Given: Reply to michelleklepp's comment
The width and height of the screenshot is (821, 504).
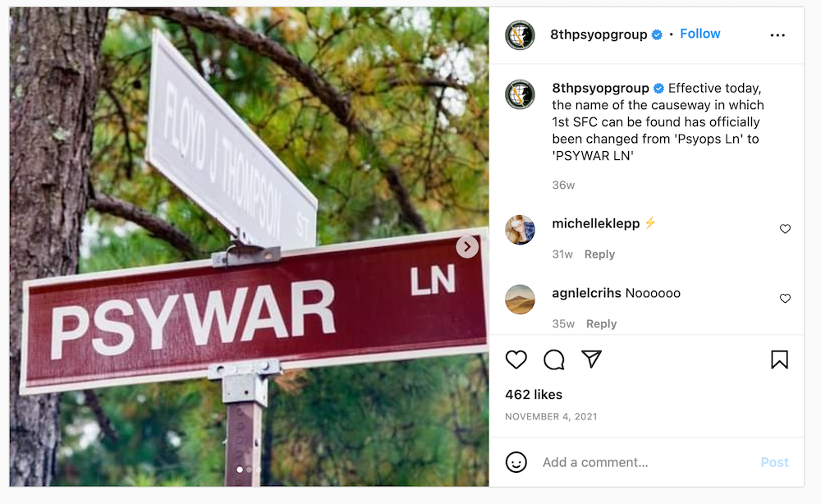Looking at the screenshot, I should pyautogui.click(x=599, y=254).
